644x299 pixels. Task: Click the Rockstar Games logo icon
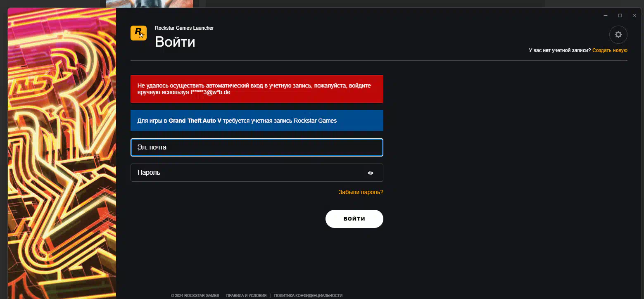(x=138, y=33)
